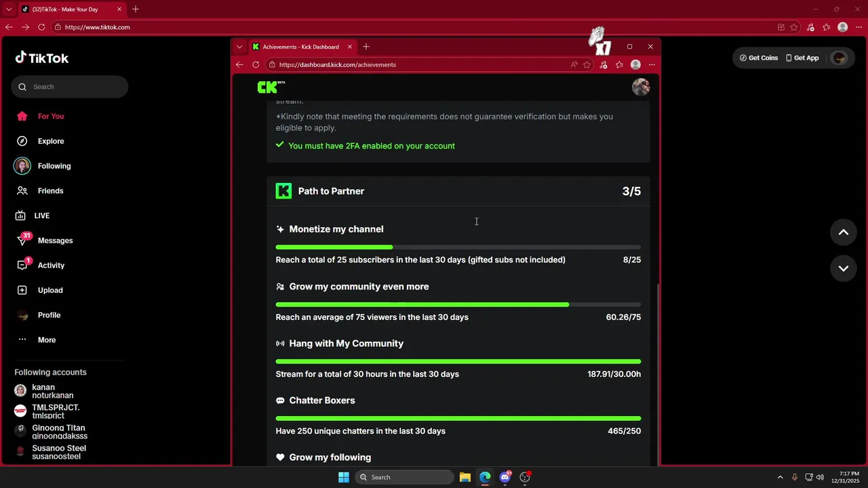Click the dashboard.kick.com address bar

point(417,64)
